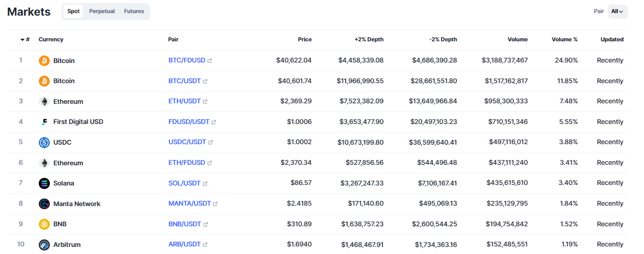The width and height of the screenshot is (644, 254).
Task: Sort table by +2% Depth column header
Action: pyautogui.click(x=369, y=39)
